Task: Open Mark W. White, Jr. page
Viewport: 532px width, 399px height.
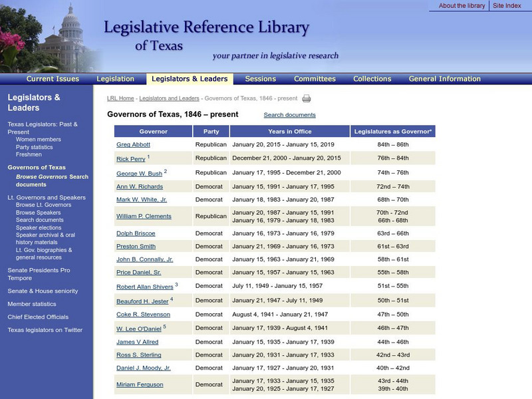Action: click(x=142, y=199)
